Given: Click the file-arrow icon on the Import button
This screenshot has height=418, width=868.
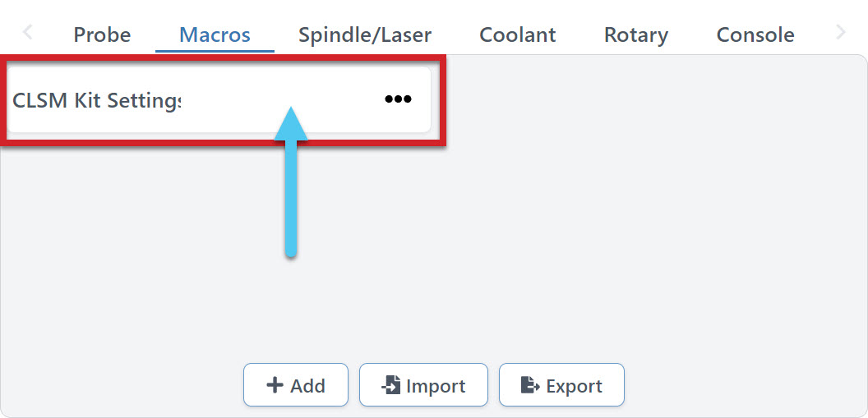Looking at the screenshot, I should [390, 385].
